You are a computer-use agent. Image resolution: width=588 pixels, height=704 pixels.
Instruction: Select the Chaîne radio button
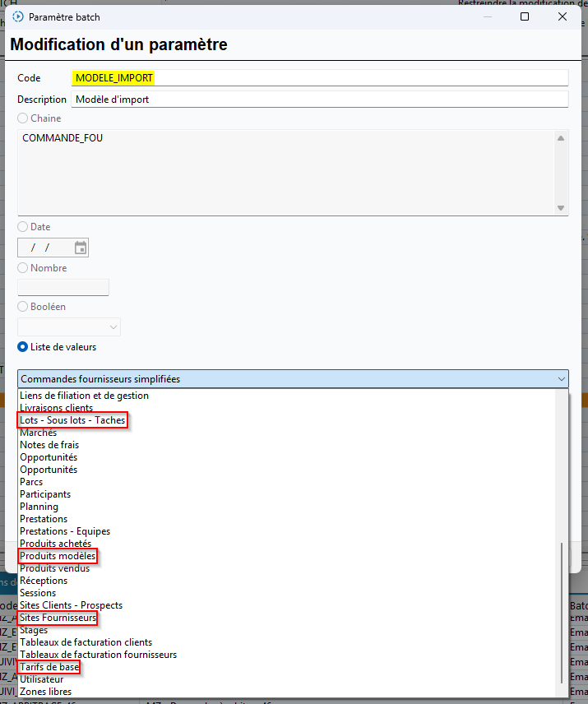tap(23, 118)
